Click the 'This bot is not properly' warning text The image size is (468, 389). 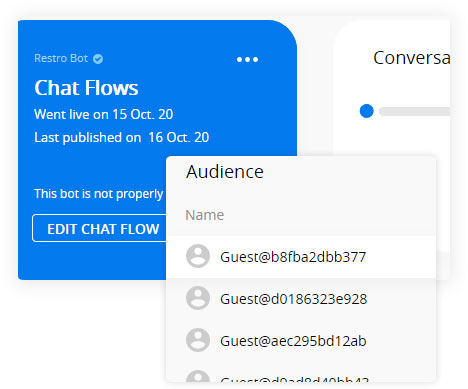99,194
